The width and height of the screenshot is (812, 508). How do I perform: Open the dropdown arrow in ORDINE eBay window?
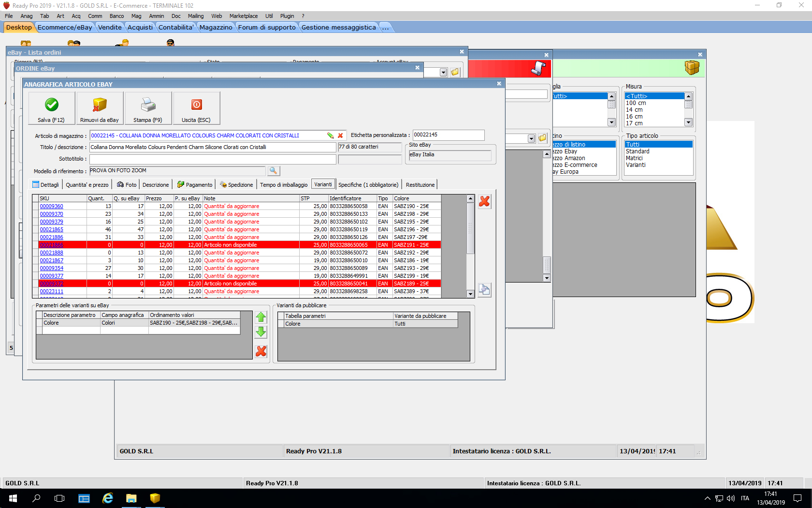[x=443, y=73]
